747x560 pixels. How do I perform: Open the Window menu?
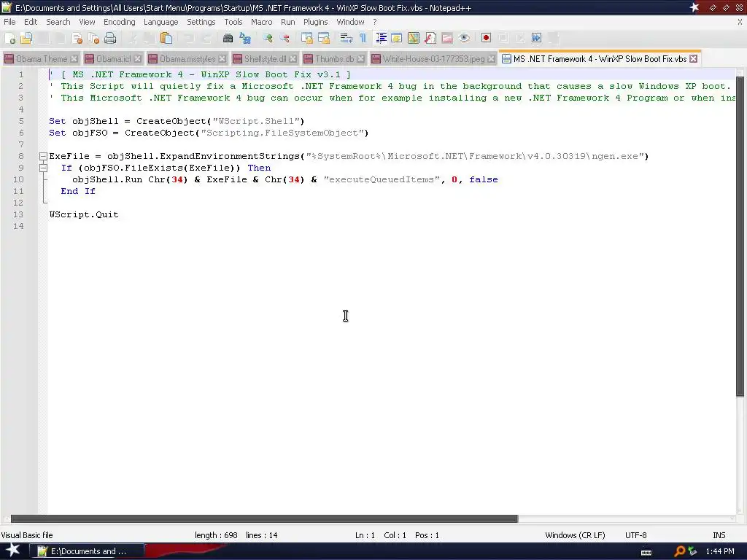350,22
